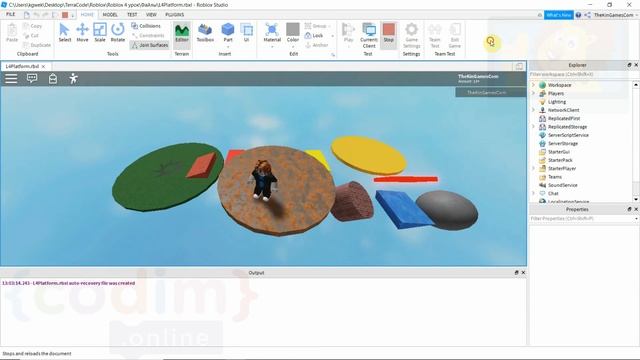Click the quick-access stop square

pyautogui.click(x=65, y=15)
